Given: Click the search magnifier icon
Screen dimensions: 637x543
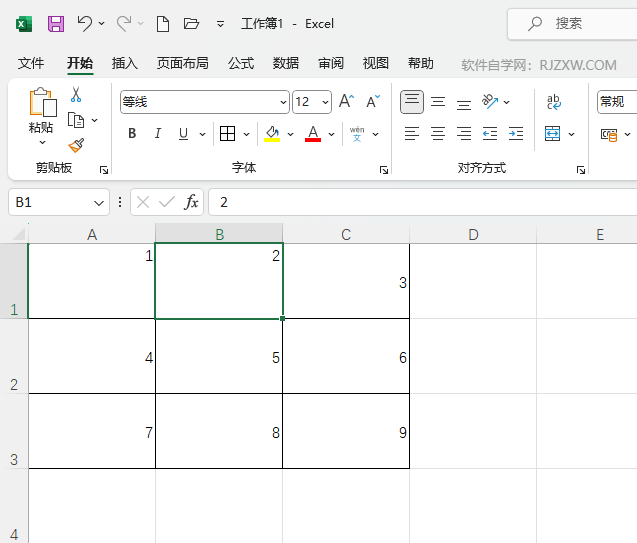Looking at the screenshot, I should tap(535, 24).
